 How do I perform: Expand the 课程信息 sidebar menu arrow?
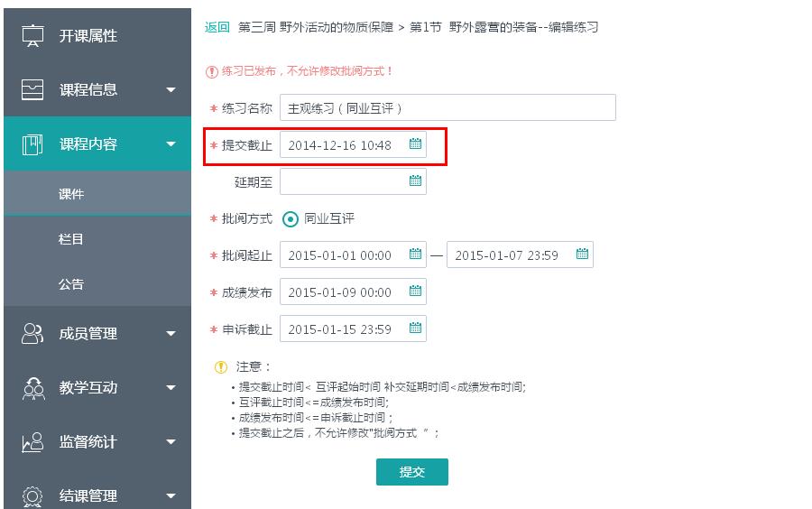click(171, 90)
